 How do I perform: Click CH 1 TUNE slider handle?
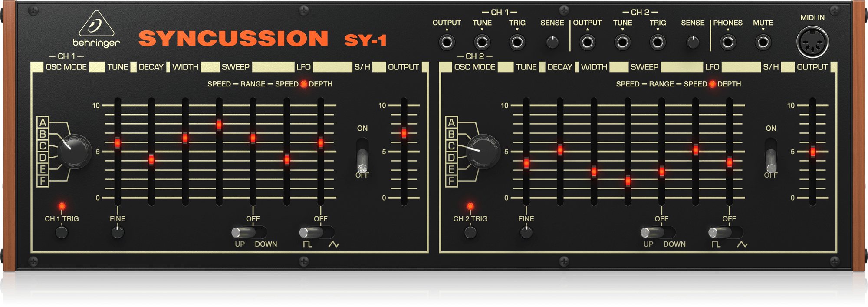point(118,142)
